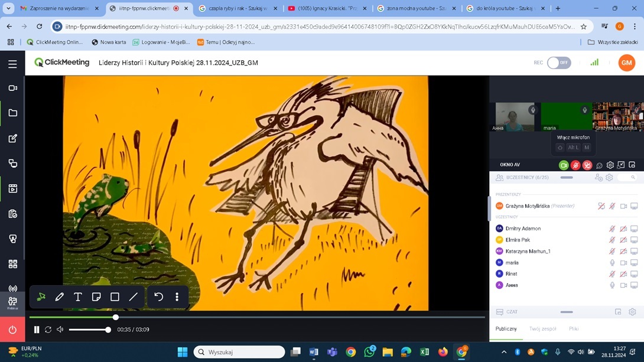Viewport: 644px width, 362px height.
Task: Select the pointer cursor drawing tool
Action: click(41, 296)
